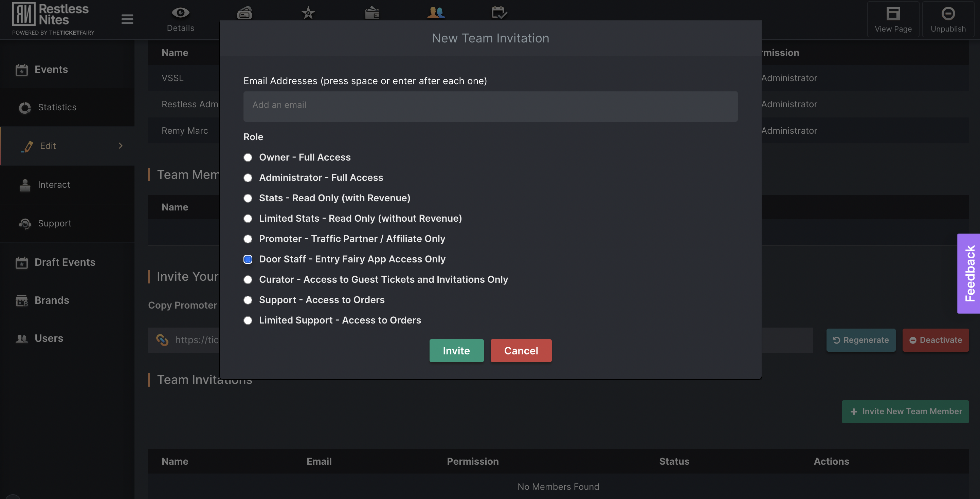Select Curator guest tickets role
The width and height of the screenshot is (980, 499).
(248, 280)
